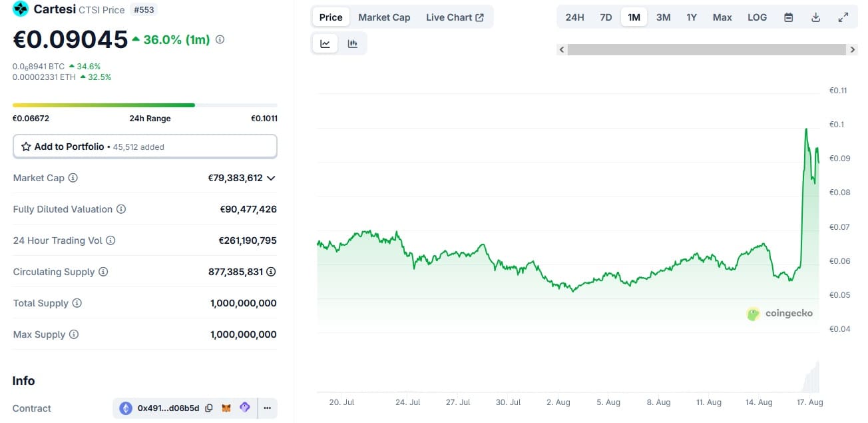Image resolution: width=868 pixels, height=423 pixels.
Task: Switch to line chart view
Action: pos(325,44)
